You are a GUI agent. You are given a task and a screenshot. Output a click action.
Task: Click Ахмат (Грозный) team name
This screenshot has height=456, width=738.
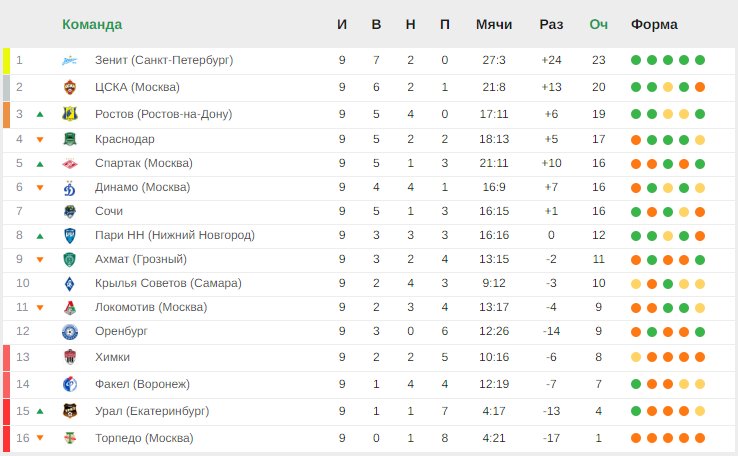tap(141, 259)
